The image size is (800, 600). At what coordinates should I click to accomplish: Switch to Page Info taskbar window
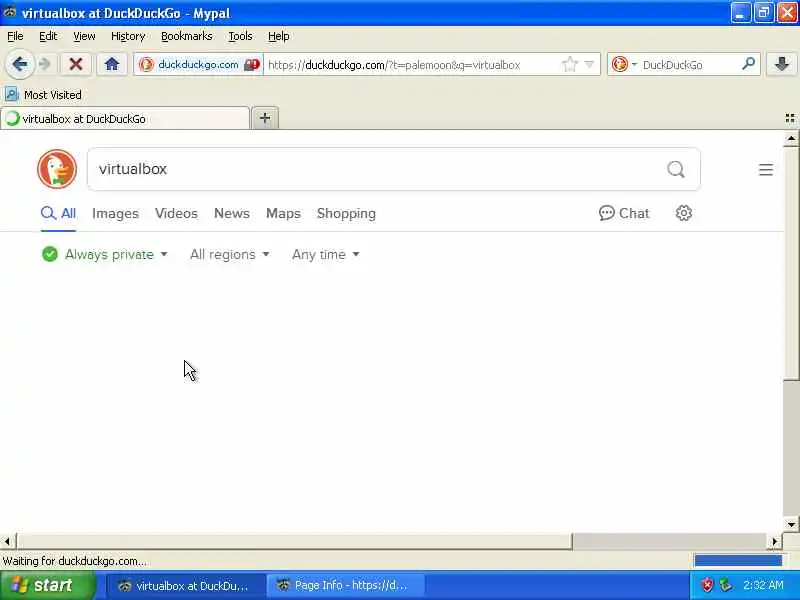(346, 585)
